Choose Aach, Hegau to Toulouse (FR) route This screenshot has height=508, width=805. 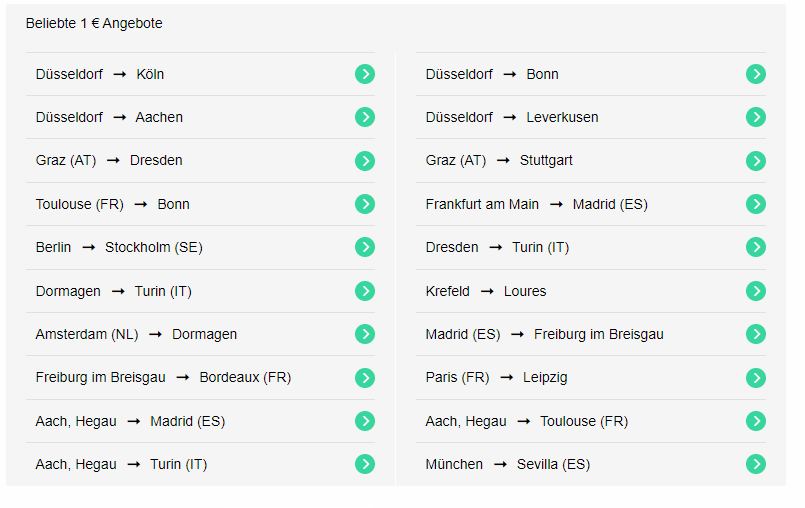point(590,421)
